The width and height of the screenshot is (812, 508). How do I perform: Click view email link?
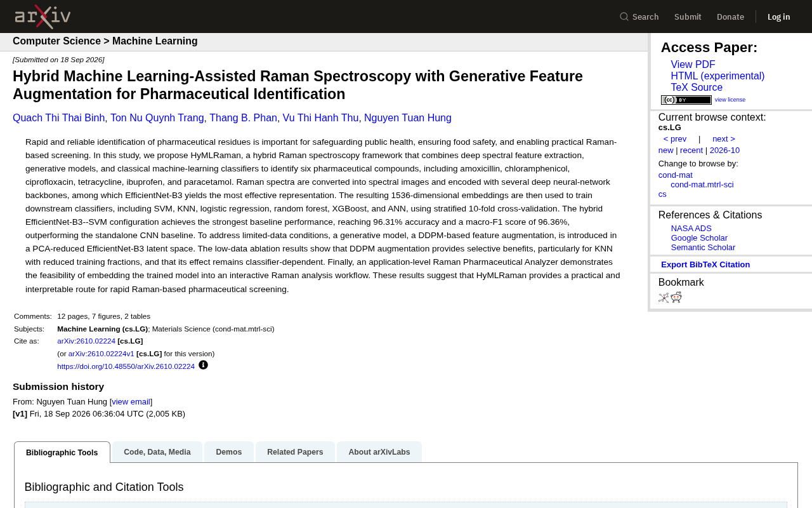131,402
